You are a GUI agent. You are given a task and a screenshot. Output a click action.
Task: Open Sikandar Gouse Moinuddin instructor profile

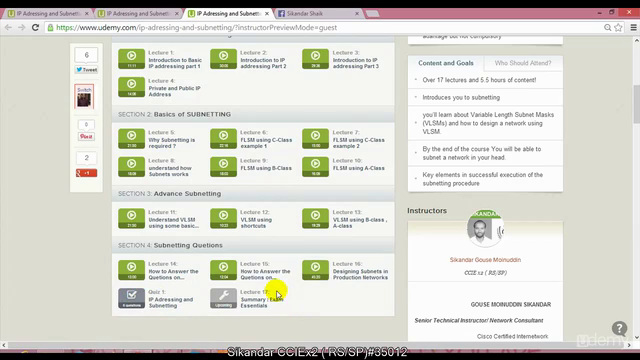pos(485,260)
